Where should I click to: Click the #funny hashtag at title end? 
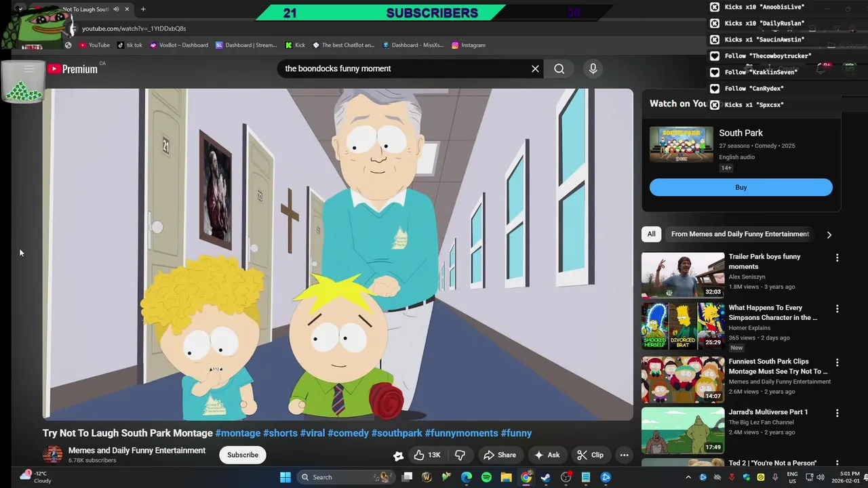(516, 433)
